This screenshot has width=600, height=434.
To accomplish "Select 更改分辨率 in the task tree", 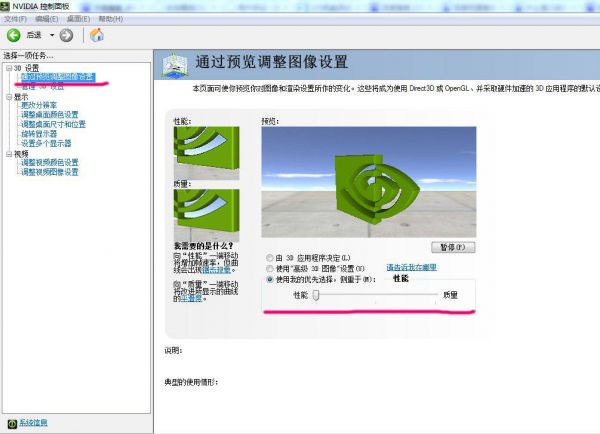I will [x=39, y=105].
